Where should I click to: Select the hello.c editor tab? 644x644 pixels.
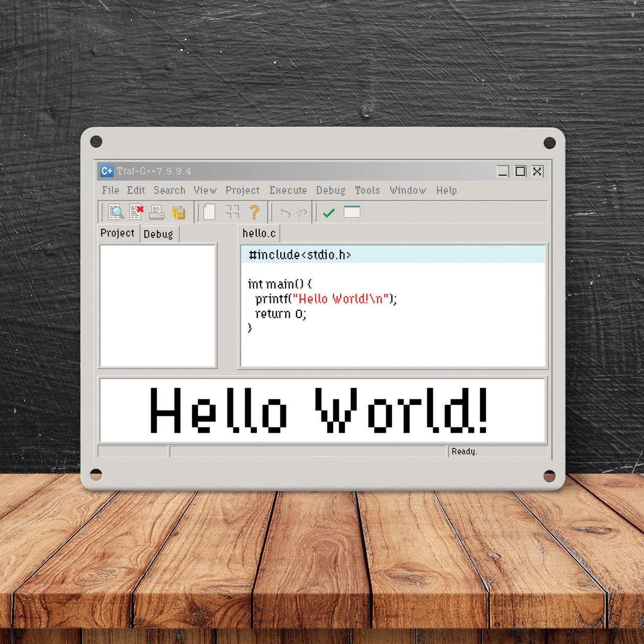tap(259, 233)
